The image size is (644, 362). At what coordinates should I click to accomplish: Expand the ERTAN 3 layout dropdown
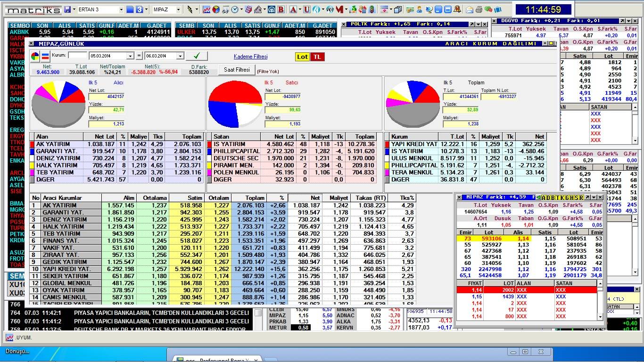tap(121, 9)
